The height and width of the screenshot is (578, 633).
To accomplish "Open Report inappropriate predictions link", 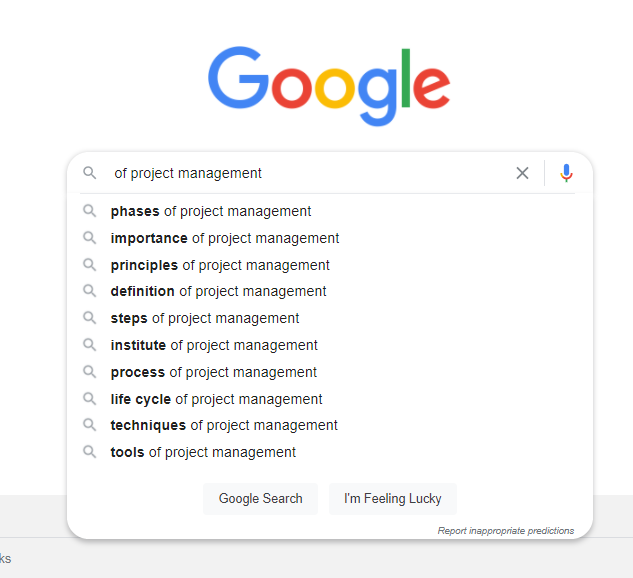I will [505, 530].
